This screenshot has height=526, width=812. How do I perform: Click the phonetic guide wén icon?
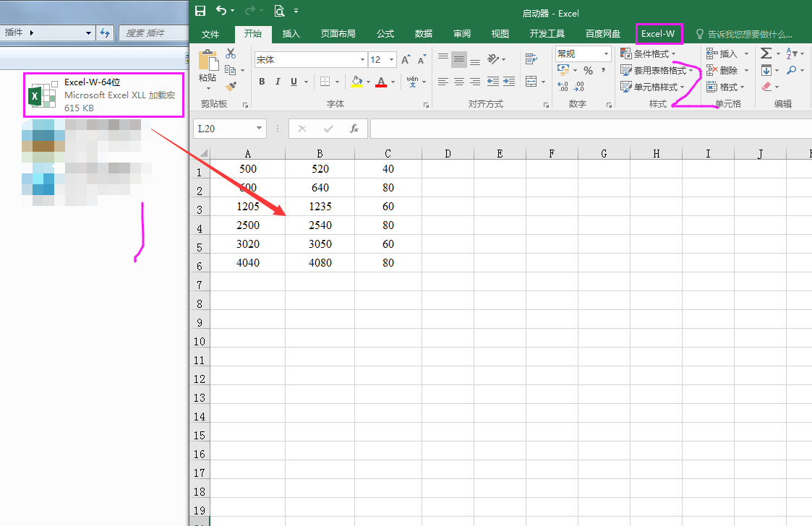coord(412,81)
